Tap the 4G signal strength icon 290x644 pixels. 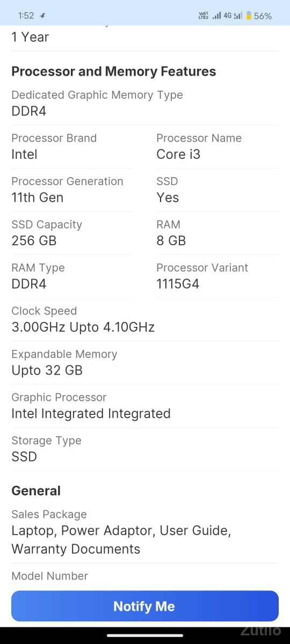pos(233,16)
